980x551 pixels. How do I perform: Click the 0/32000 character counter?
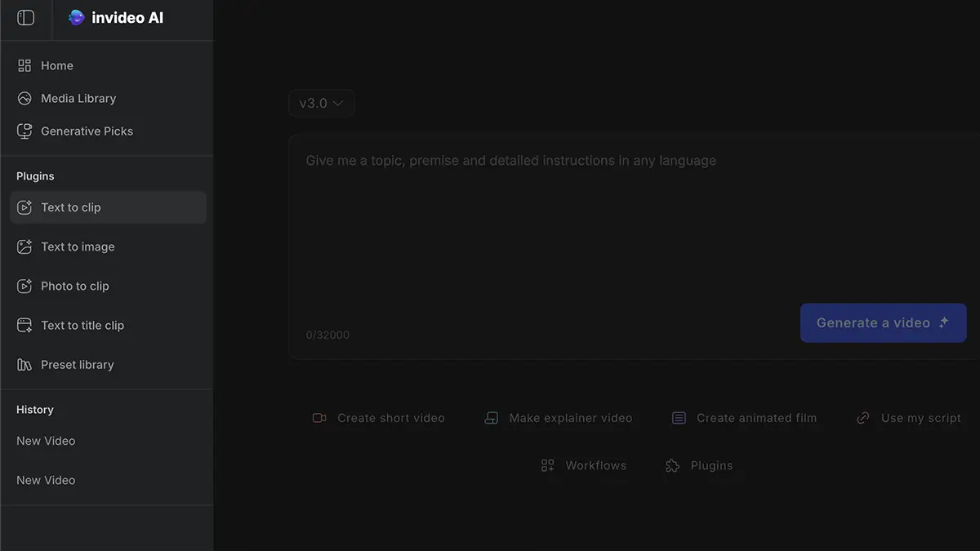tap(327, 335)
